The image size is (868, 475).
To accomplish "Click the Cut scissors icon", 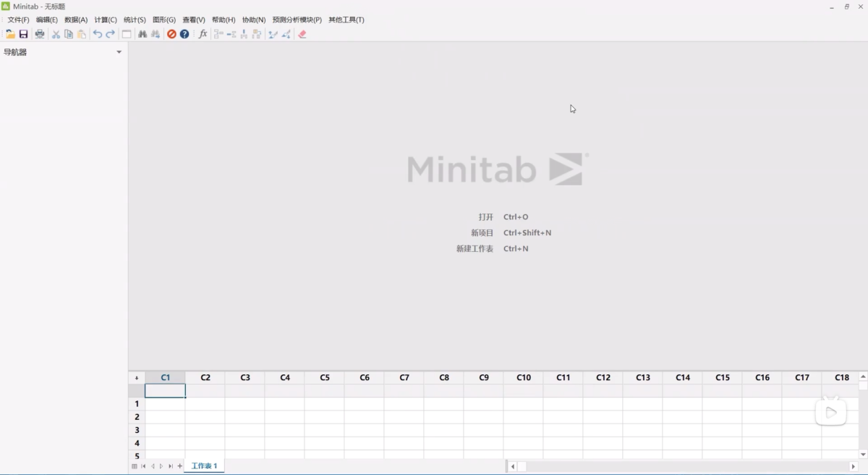I will click(x=56, y=34).
